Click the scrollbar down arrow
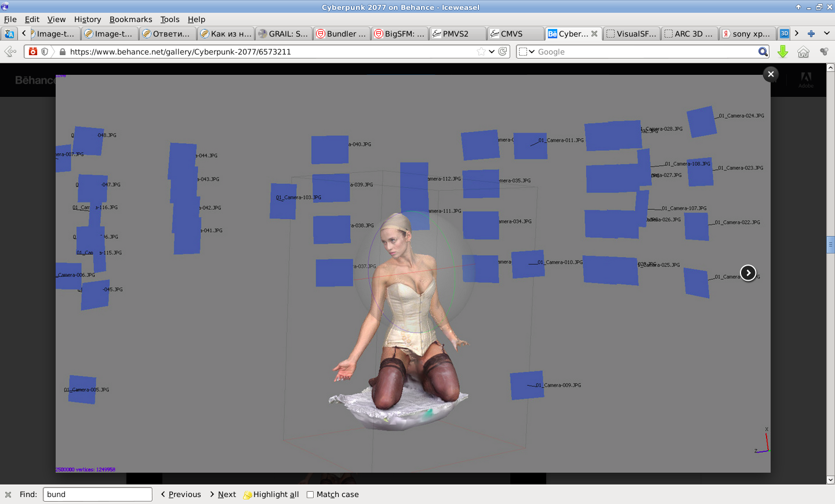 830,480
